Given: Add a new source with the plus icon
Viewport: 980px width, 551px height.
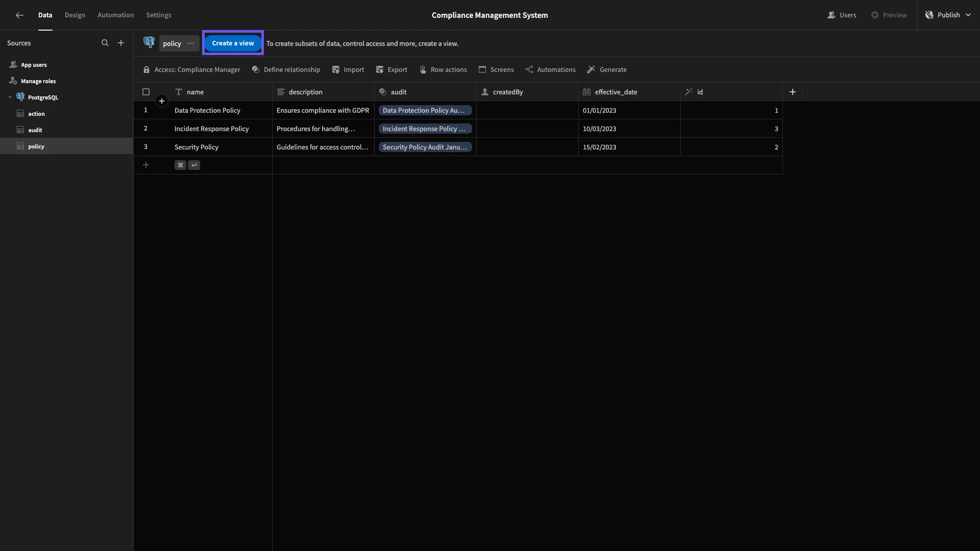Looking at the screenshot, I should [121, 43].
